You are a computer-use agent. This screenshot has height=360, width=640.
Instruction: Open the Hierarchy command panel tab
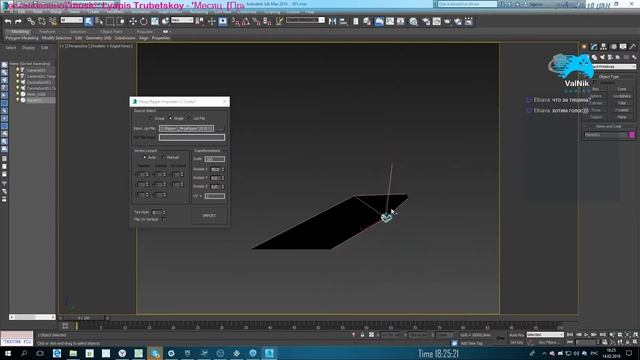click(x=603, y=47)
